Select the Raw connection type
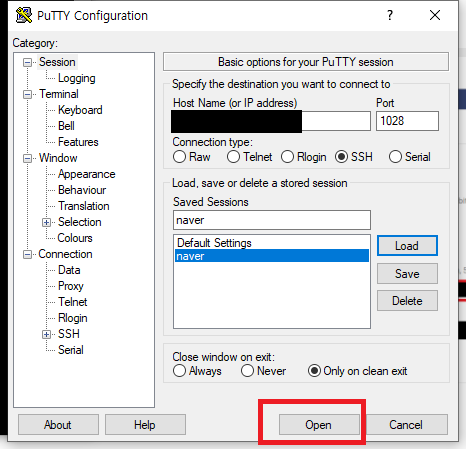The height and width of the screenshot is (449, 466). (x=192, y=157)
